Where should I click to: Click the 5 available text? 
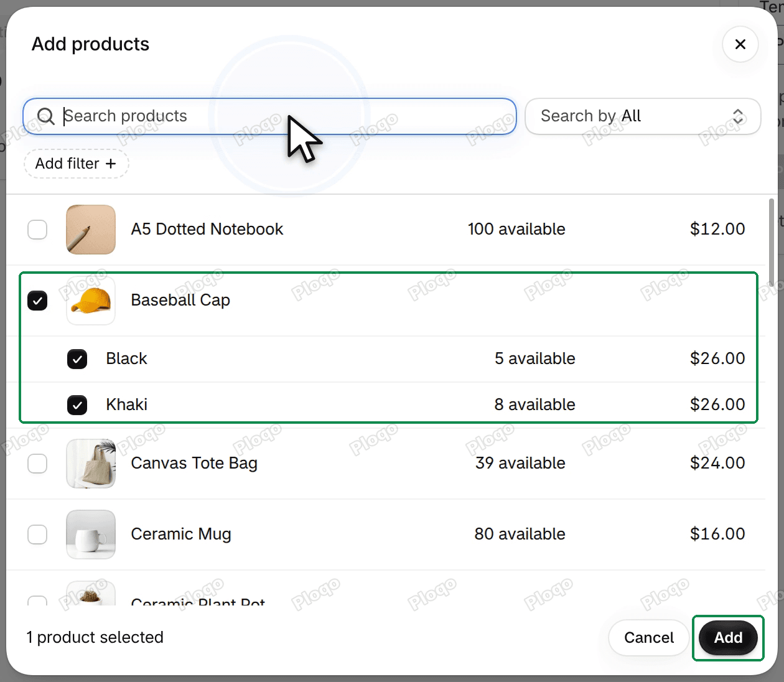(535, 359)
